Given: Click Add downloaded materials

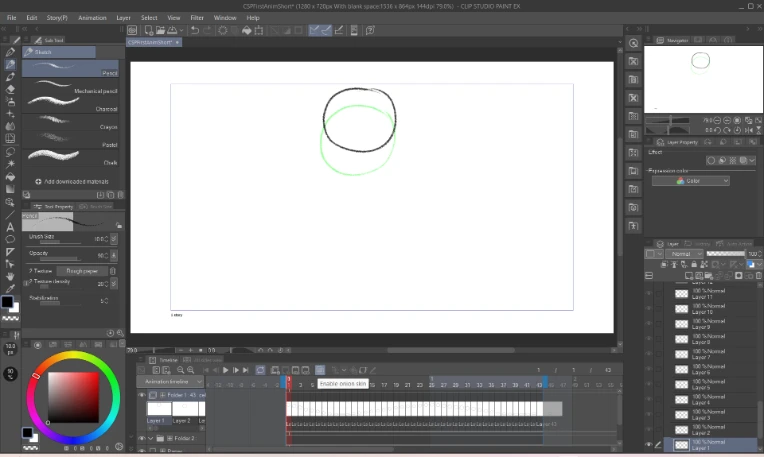Looking at the screenshot, I should [x=70, y=181].
